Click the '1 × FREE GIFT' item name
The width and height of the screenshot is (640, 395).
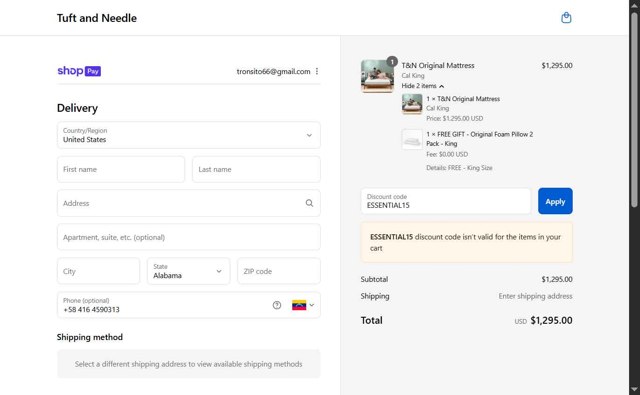[x=480, y=139]
